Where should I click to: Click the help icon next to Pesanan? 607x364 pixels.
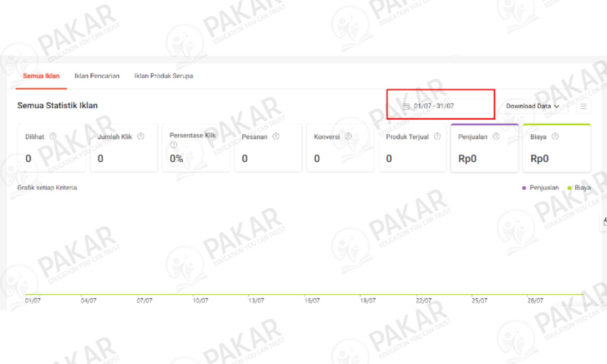[x=276, y=136]
